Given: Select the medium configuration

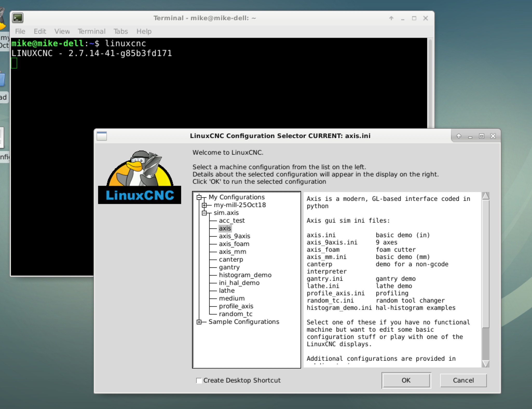Looking at the screenshot, I should pos(232,298).
